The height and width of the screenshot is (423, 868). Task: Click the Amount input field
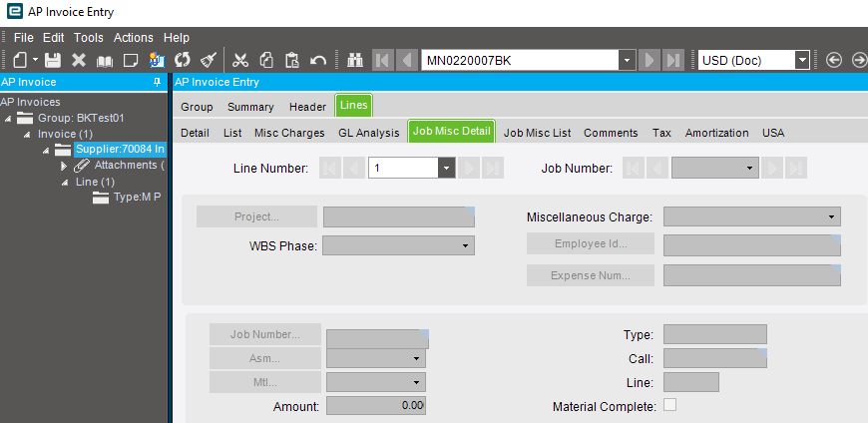[x=376, y=406]
